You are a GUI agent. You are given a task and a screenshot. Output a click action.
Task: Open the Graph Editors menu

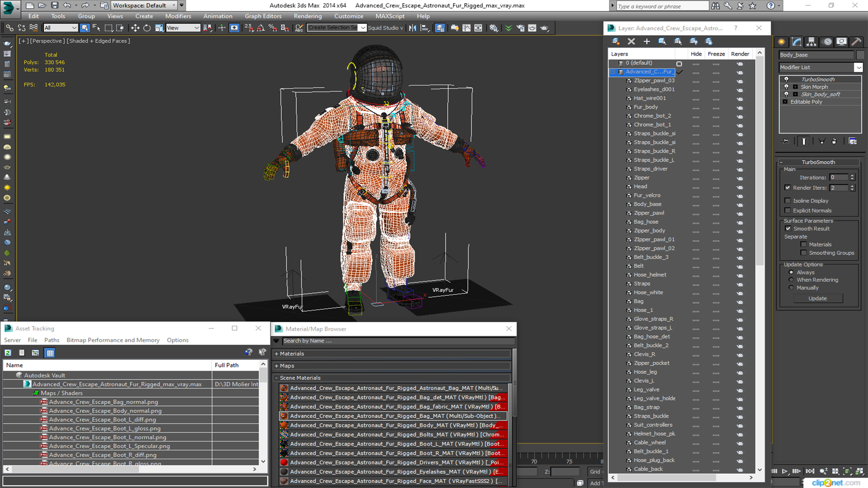tap(263, 16)
